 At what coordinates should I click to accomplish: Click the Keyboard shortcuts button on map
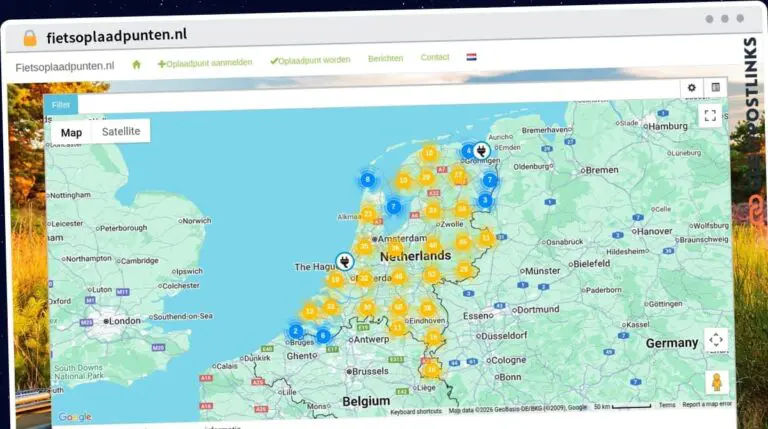416,410
